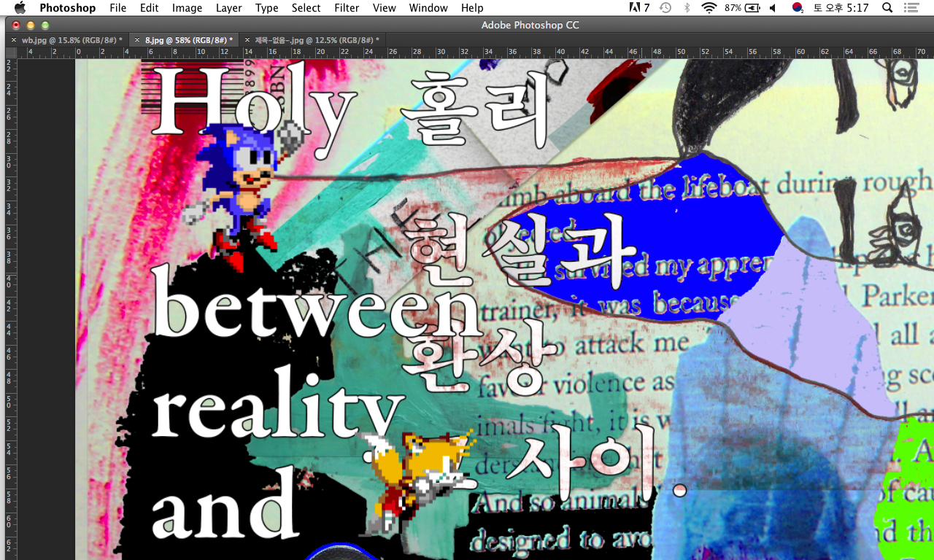Close the wb.jpg document tab
This screenshot has height=560, width=934.
click(x=14, y=40)
